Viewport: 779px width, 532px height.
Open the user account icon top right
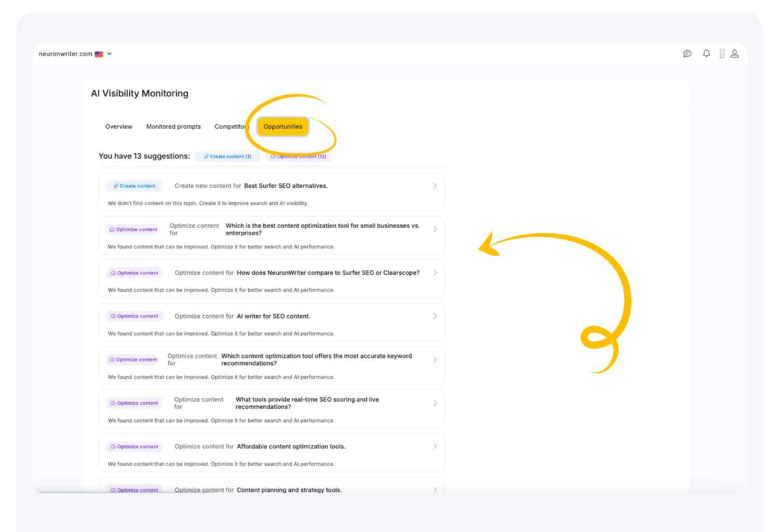pos(734,53)
